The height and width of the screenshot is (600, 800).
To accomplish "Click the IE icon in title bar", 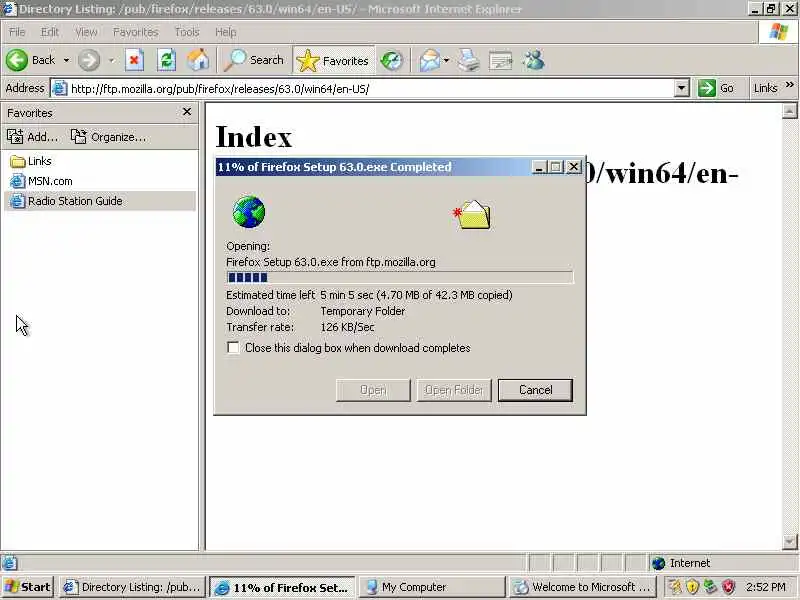I will 9,9.
